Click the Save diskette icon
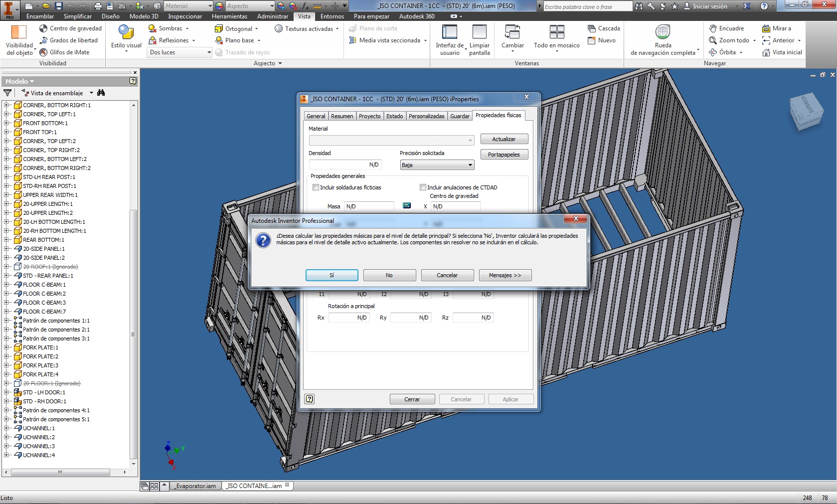837x504 pixels. 58,6
